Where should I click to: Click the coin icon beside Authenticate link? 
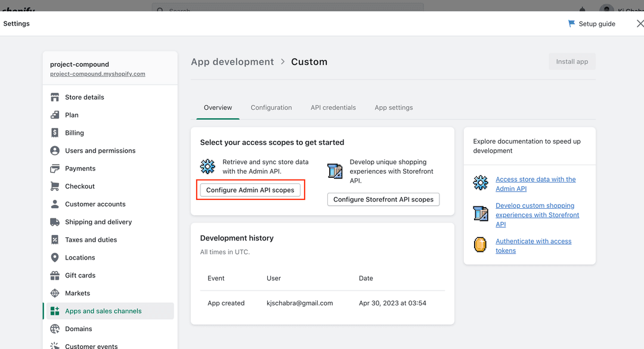coord(480,245)
